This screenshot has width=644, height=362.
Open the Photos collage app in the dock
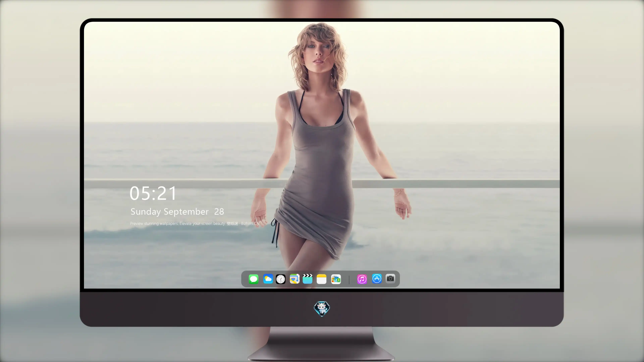(x=336, y=279)
